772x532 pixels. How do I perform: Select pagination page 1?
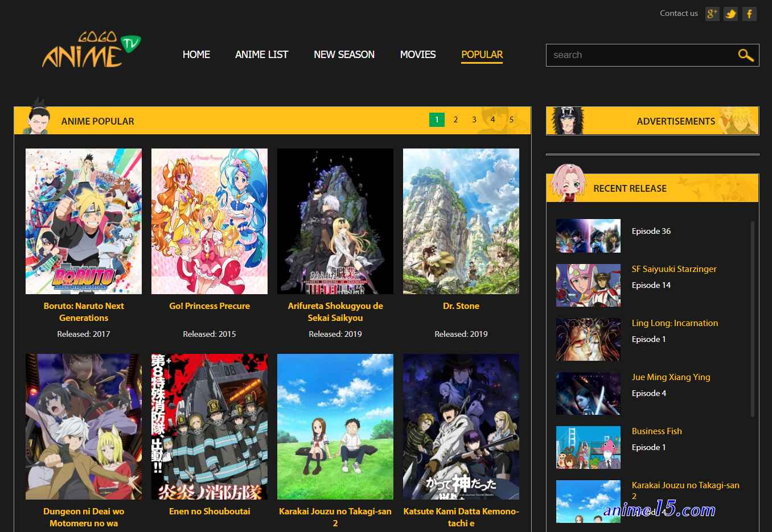point(437,119)
